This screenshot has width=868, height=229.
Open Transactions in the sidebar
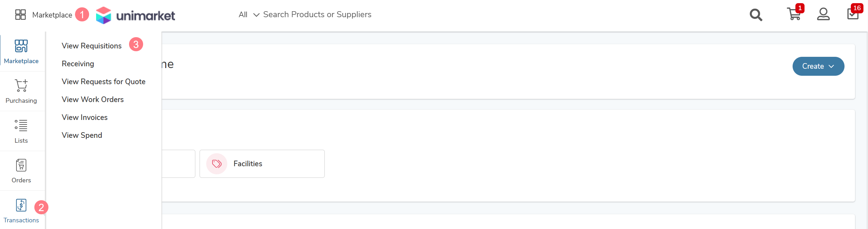pos(21,211)
